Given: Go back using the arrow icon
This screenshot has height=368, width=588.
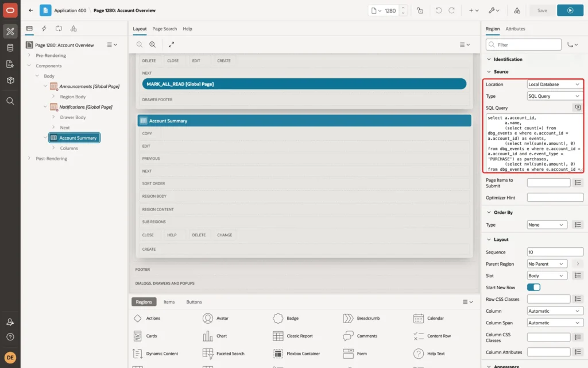Looking at the screenshot, I should 31,10.
